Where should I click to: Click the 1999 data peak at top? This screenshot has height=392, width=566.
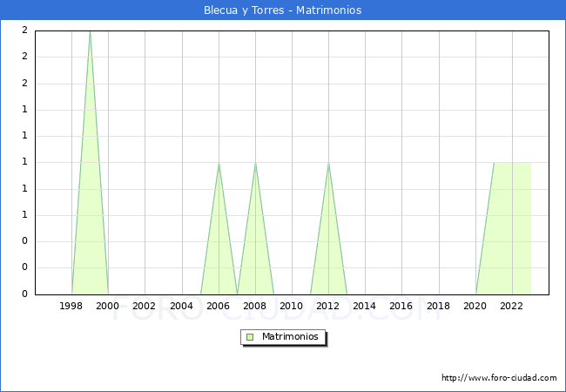90,32
